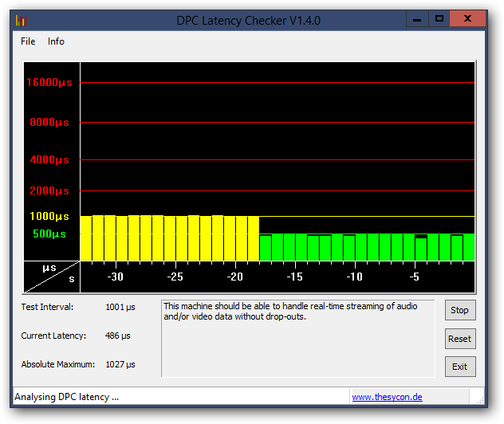Click the 4000µs axis label

click(49, 159)
